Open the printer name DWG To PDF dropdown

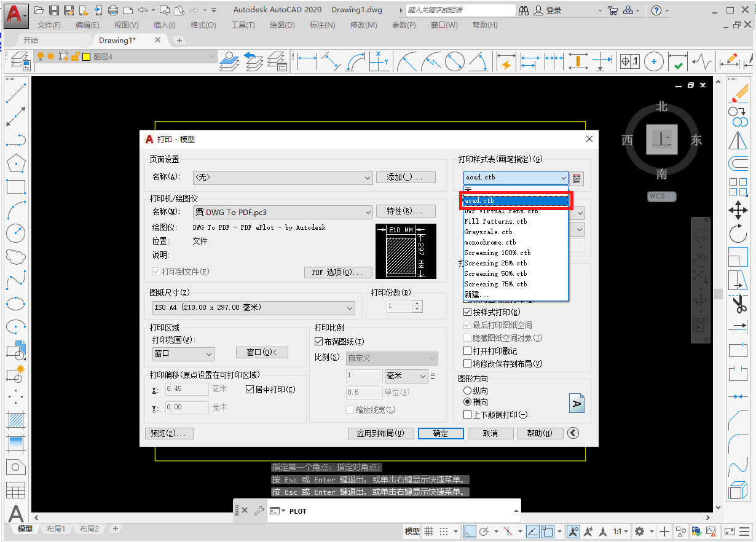coord(368,212)
